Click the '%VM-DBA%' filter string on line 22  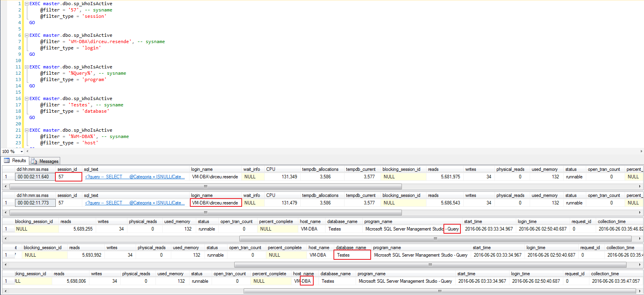[x=82, y=136]
